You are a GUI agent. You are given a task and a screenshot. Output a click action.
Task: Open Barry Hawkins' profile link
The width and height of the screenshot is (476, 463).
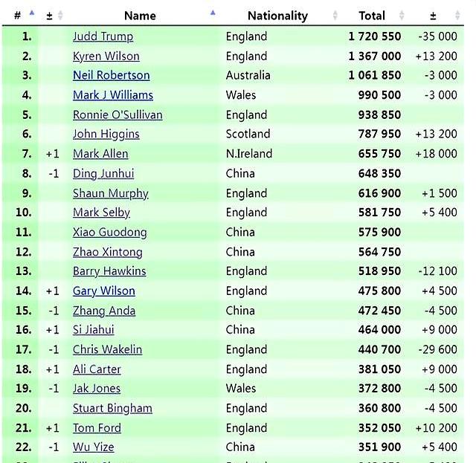[109, 271]
